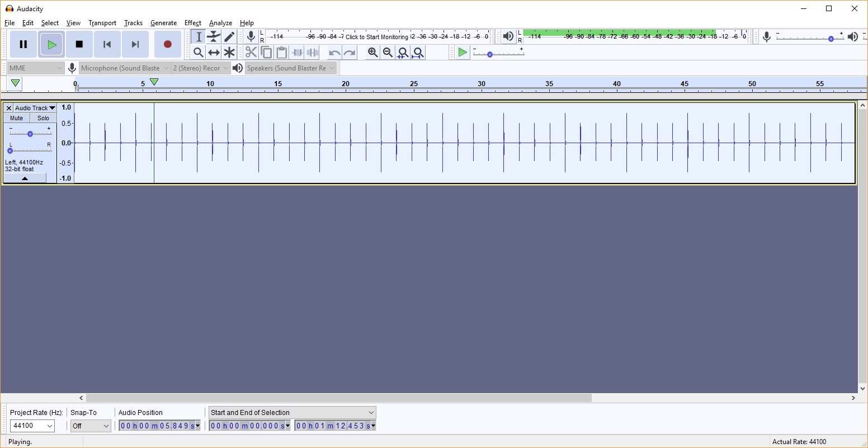Zoom out on the waveform
The image size is (868, 448).
[x=388, y=53]
